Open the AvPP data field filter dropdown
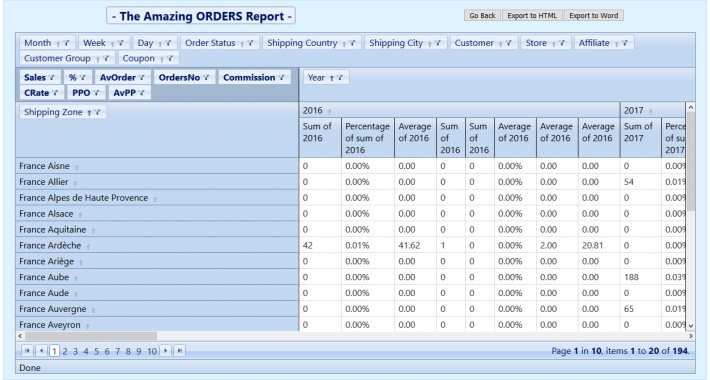This screenshot has height=380, width=710. [x=142, y=93]
